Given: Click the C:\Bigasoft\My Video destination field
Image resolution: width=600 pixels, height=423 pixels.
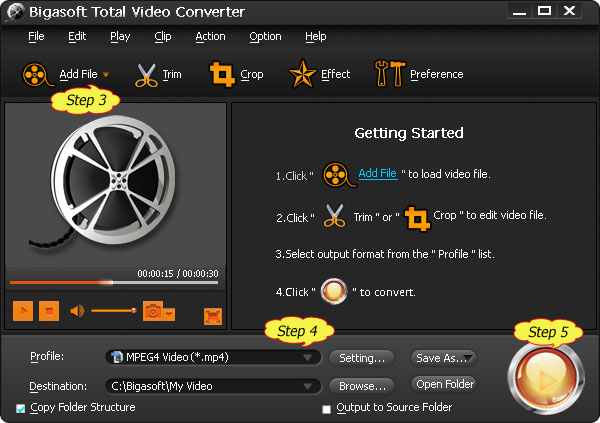Looking at the screenshot, I should pyautogui.click(x=213, y=386).
